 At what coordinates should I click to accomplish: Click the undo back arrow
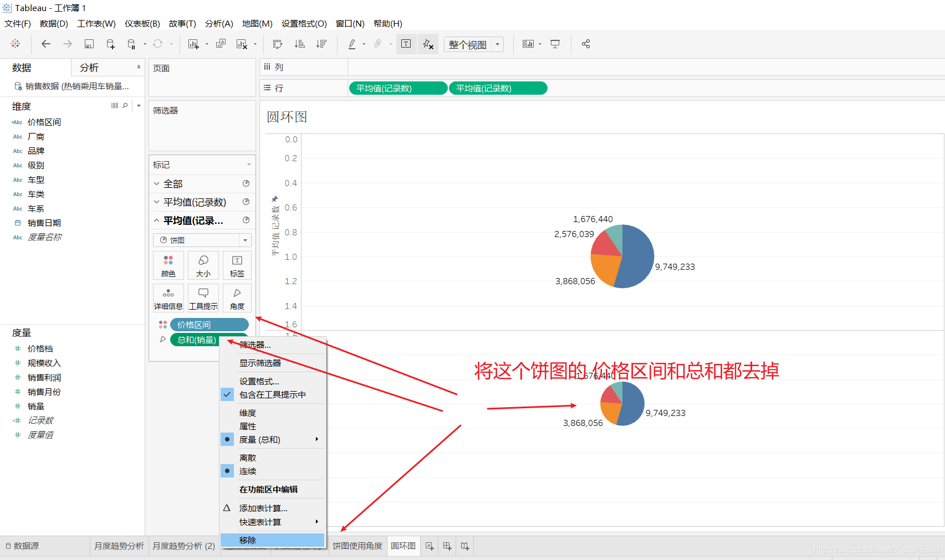click(46, 44)
